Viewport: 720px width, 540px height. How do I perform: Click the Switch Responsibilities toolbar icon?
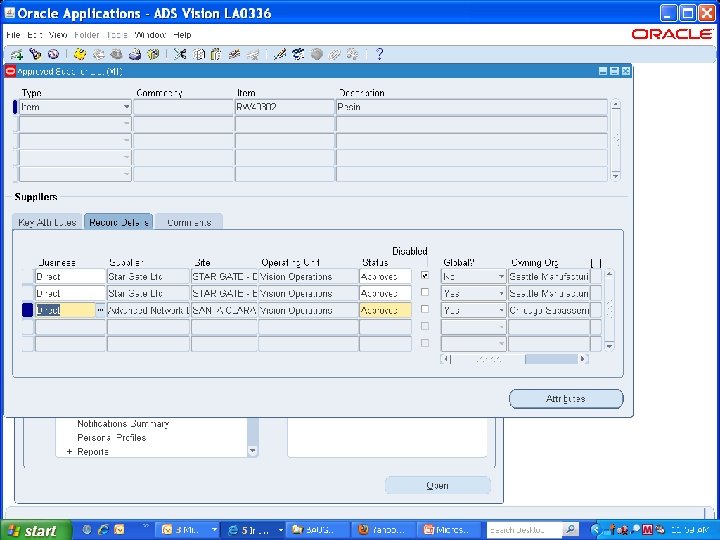[116, 55]
